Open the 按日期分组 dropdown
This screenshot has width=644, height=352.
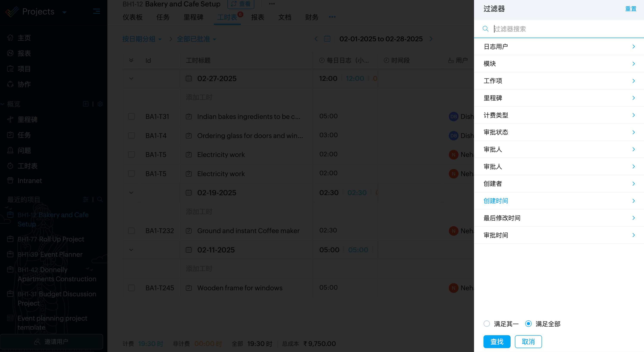coord(142,39)
